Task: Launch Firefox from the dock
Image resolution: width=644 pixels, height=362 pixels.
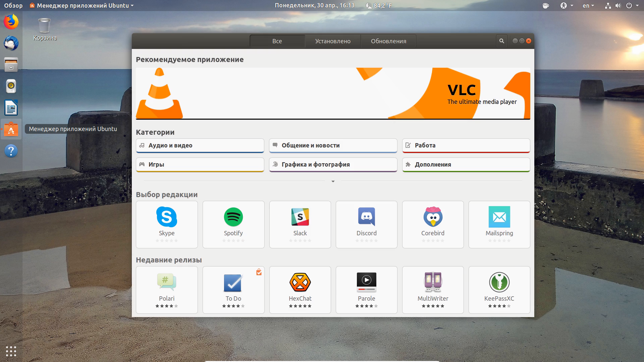Action: click(11, 22)
